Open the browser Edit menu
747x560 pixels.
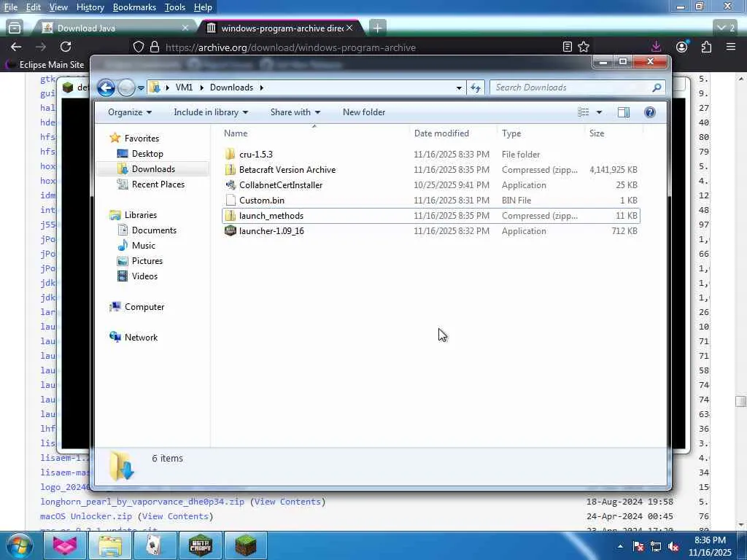click(x=33, y=7)
